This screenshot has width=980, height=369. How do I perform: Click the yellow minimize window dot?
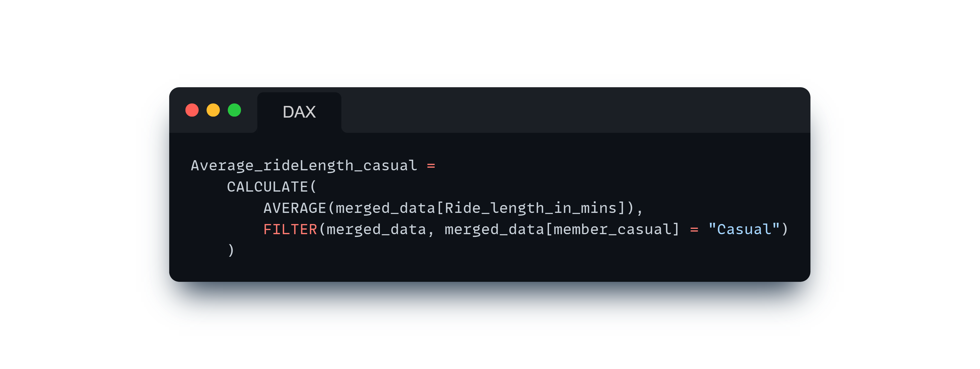click(213, 110)
